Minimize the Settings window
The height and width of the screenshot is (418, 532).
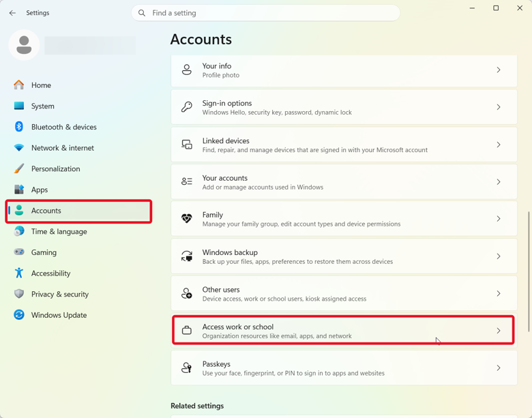472,8
